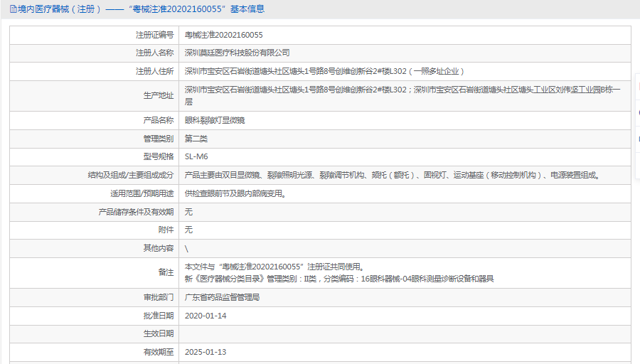This screenshot has height=364, width=640.
Task: Select product name 眼科裂隙灯显微镜
Action: [215, 120]
